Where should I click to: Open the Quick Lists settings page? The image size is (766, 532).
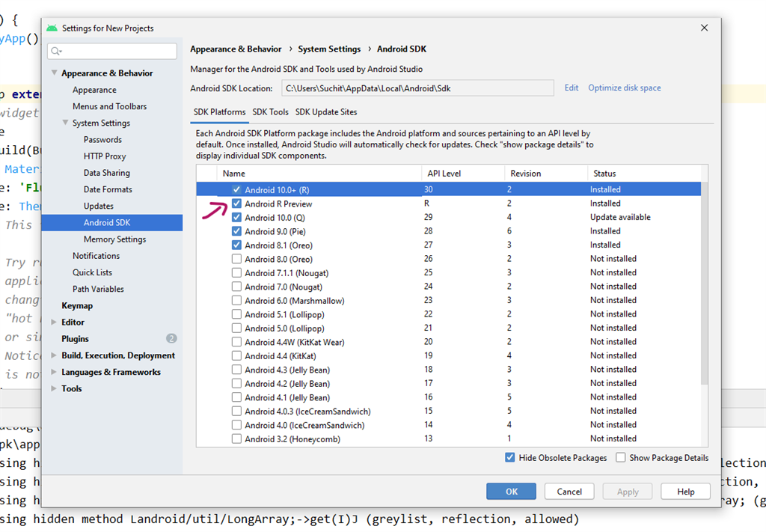point(92,272)
